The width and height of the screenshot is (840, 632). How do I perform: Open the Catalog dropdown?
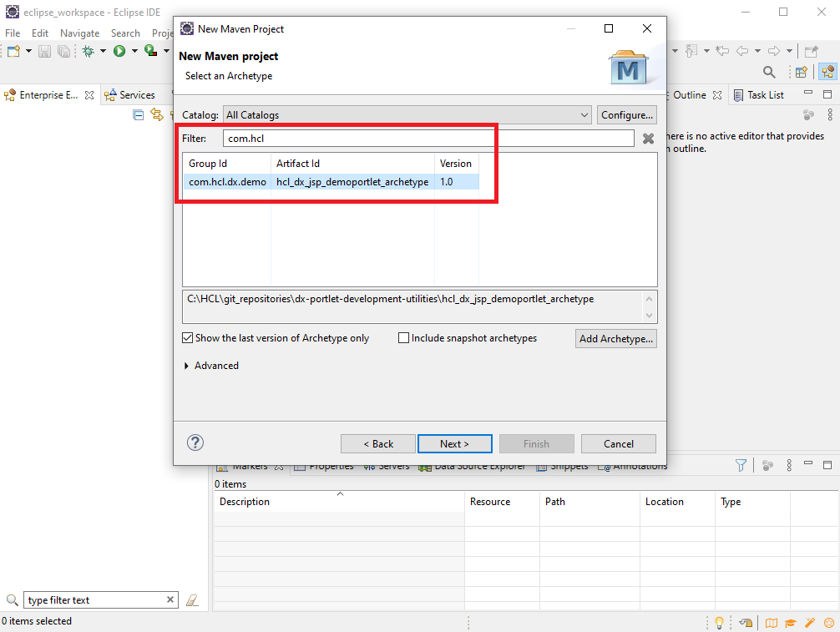pos(407,115)
